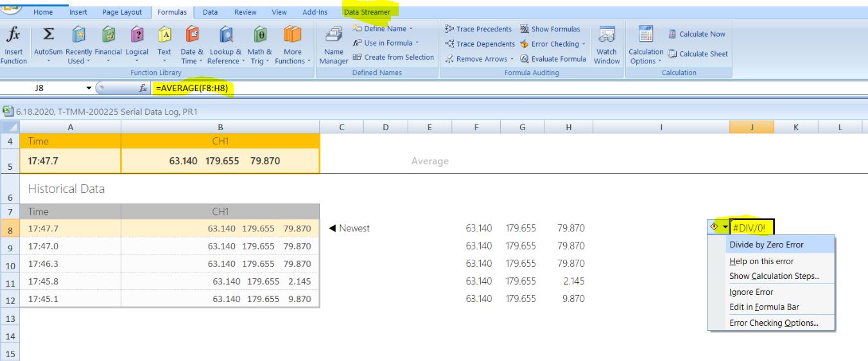Click Evaluate Formula

[553, 58]
